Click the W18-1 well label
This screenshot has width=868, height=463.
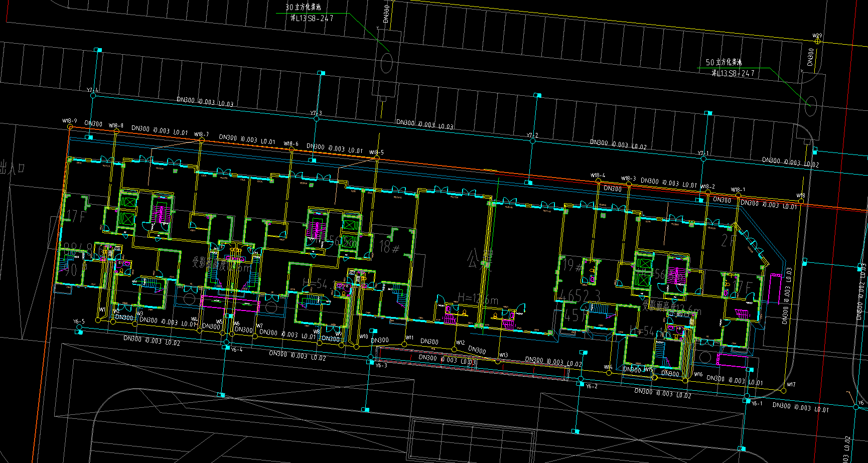[x=738, y=190]
